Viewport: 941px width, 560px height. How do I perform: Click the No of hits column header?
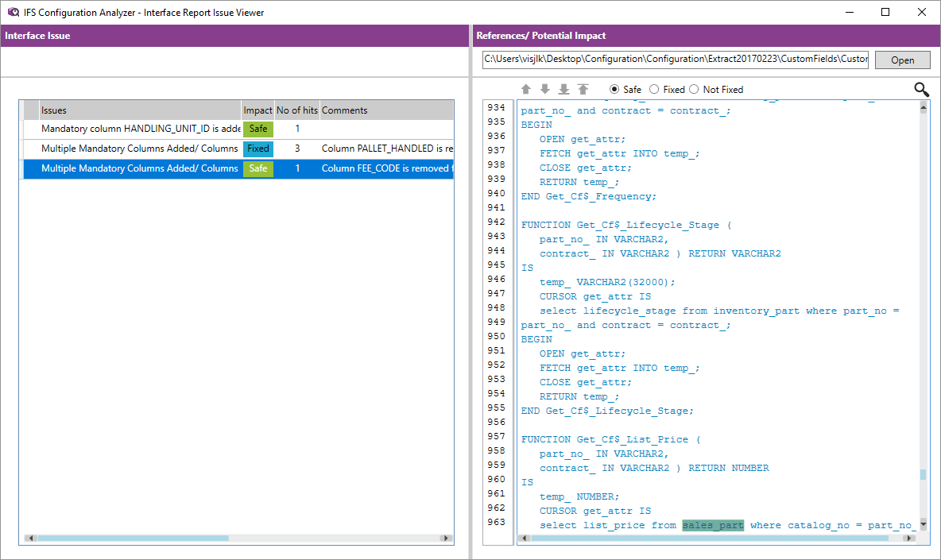click(x=296, y=110)
